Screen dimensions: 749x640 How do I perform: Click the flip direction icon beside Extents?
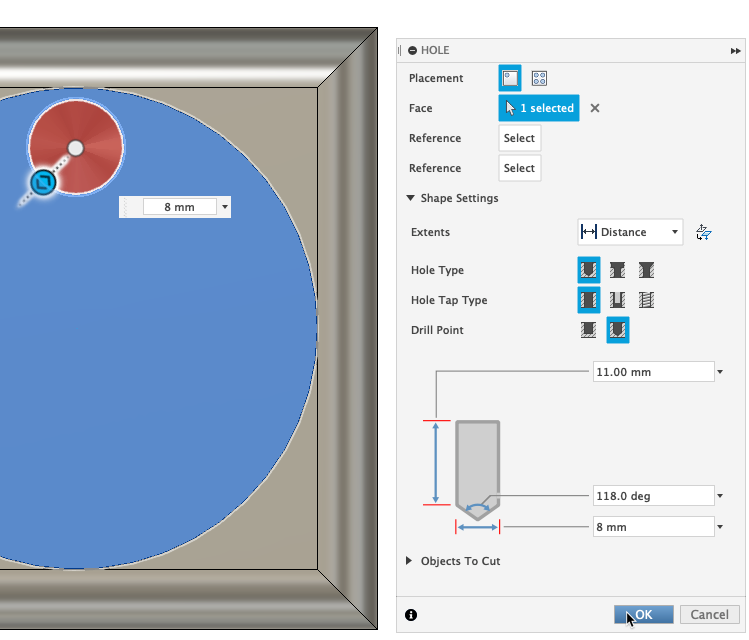703,232
